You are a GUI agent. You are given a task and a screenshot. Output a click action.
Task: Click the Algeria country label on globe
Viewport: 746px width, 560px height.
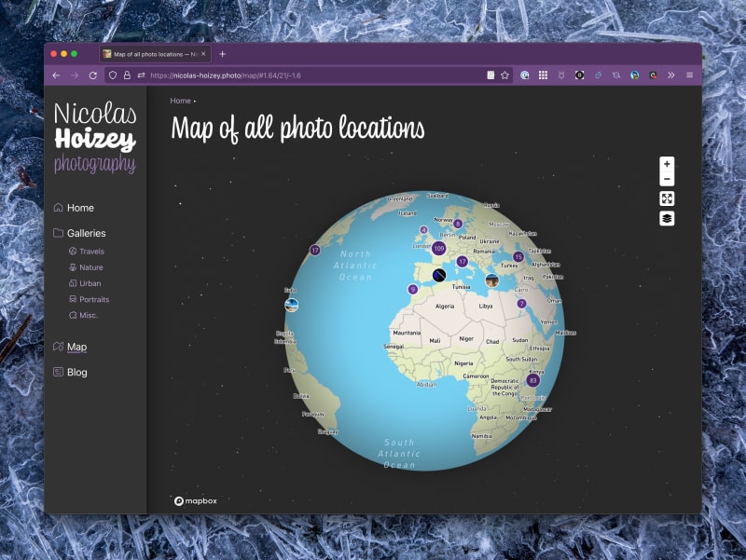point(445,307)
